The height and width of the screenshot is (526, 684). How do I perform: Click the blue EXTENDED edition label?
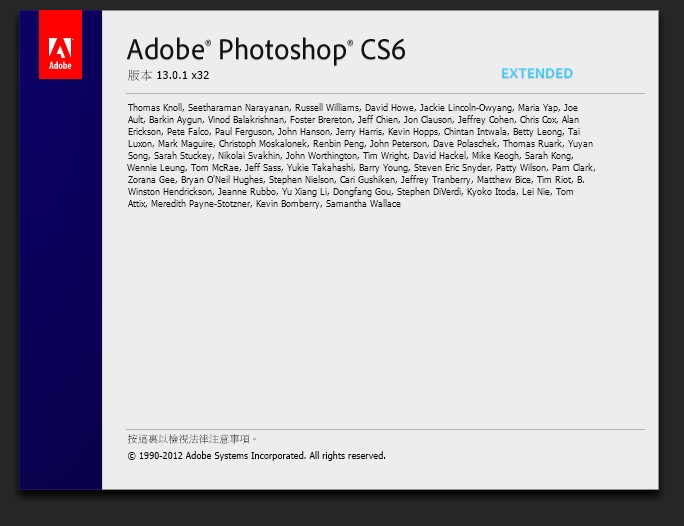(x=537, y=73)
